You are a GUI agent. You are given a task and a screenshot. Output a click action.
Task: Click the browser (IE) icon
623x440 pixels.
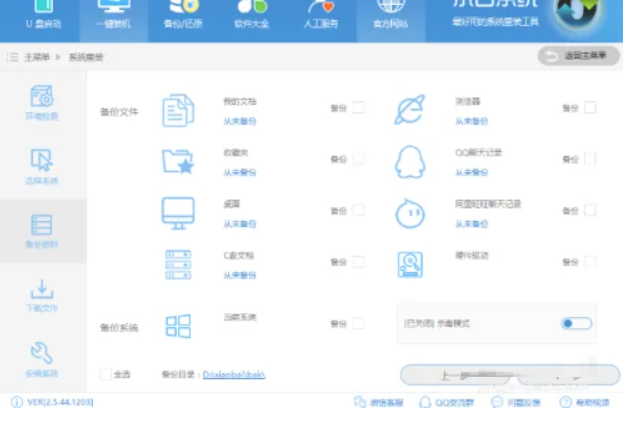(x=410, y=109)
